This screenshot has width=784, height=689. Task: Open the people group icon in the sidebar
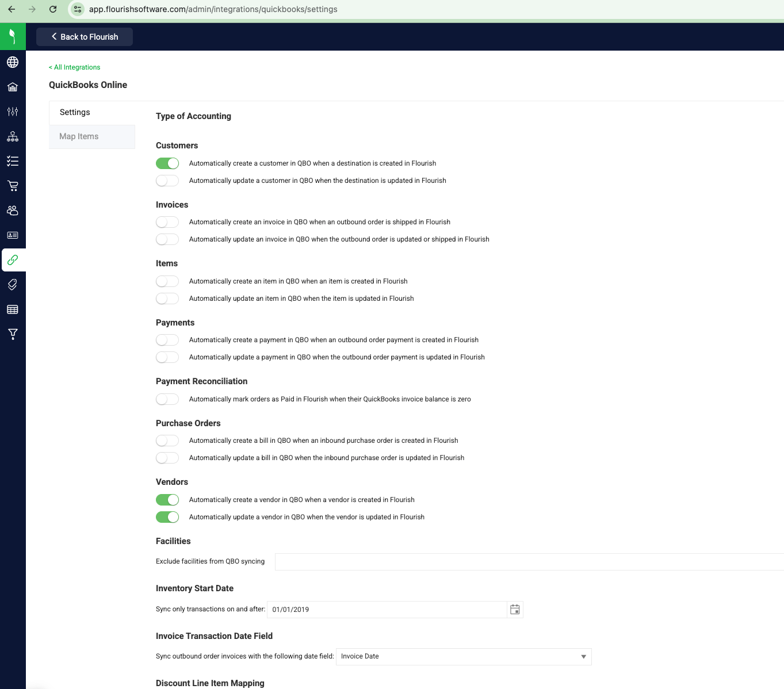[x=13, y=210]
